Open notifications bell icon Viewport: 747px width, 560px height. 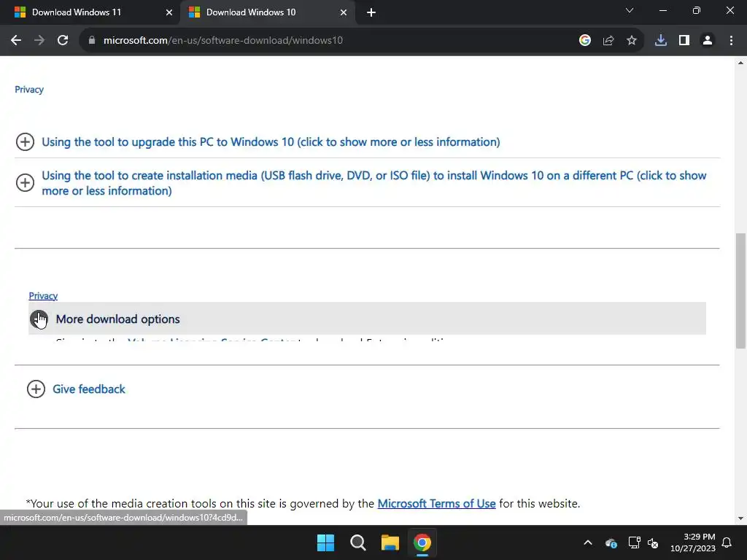click(727, 542)
